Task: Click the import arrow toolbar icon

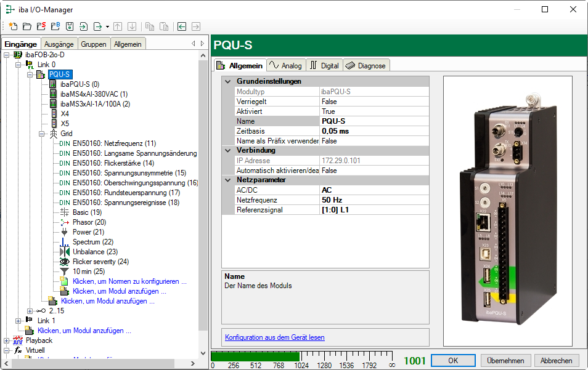Action: coord(83,26)
